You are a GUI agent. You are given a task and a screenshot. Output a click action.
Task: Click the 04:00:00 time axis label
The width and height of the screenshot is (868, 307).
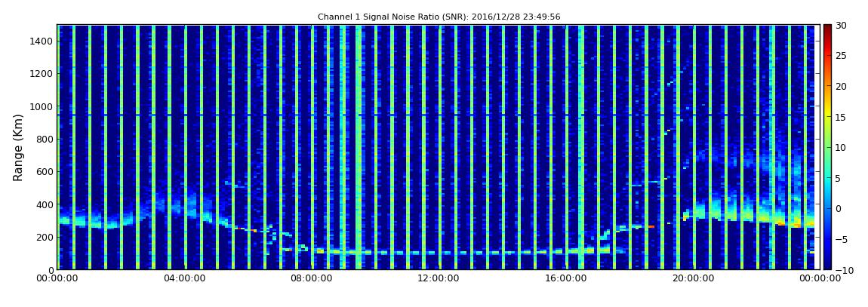coord(184,279)
